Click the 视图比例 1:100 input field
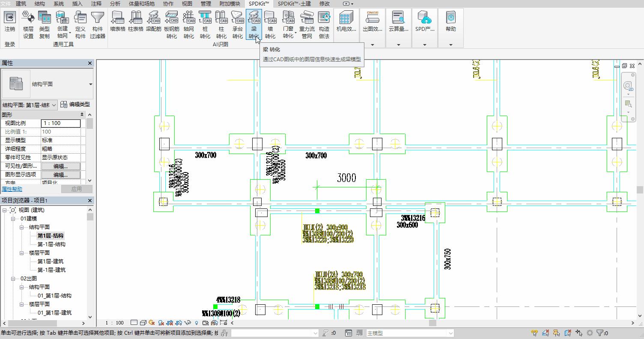Image resolution: width=644 pixels, height=339 pixels. click(61, 123)
